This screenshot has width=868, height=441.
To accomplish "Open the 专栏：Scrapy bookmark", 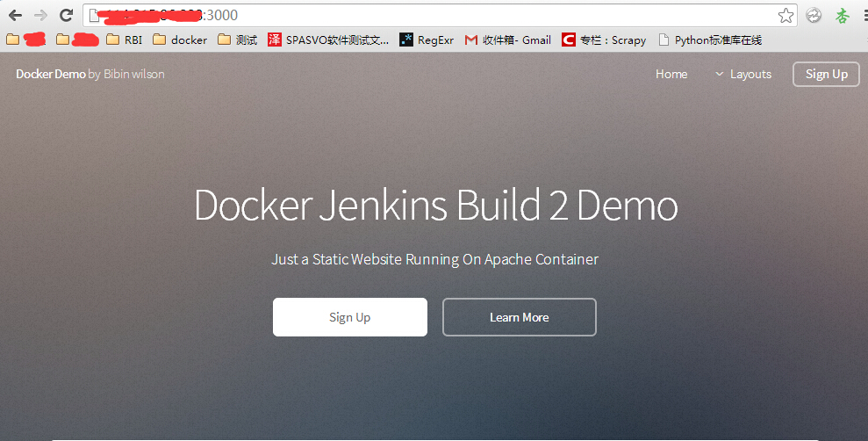I will click(604, 40).
